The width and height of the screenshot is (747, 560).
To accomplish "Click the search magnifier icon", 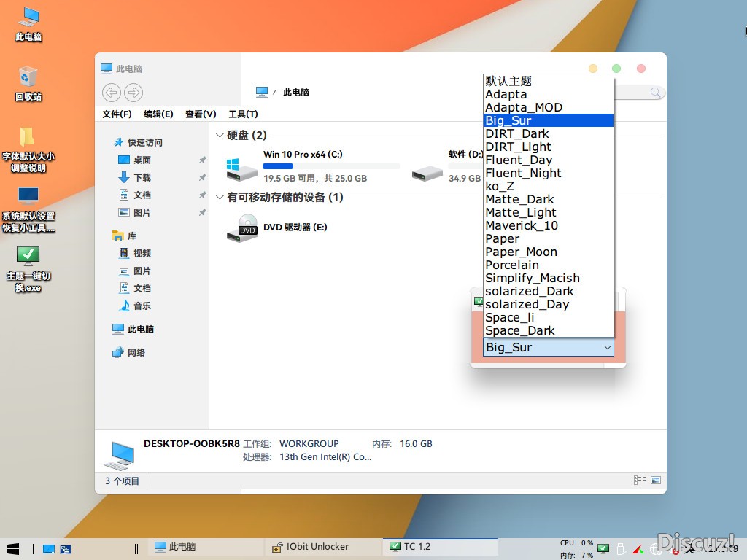I will tap(656, 93).
